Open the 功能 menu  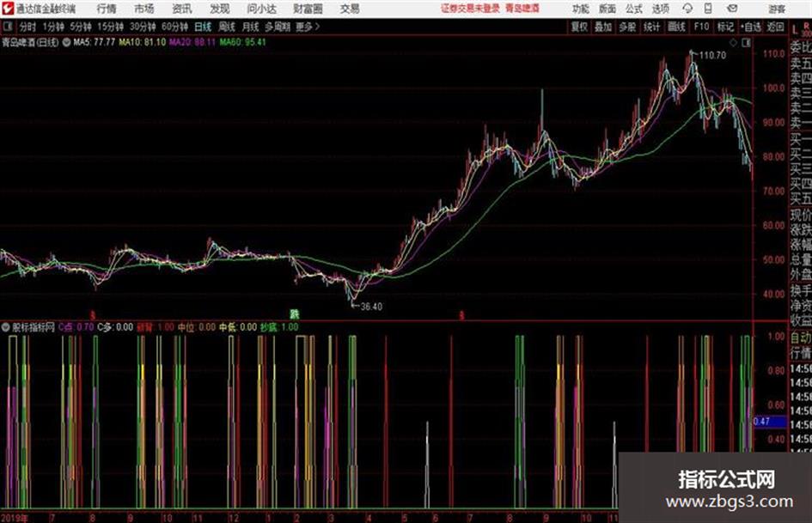581,9
